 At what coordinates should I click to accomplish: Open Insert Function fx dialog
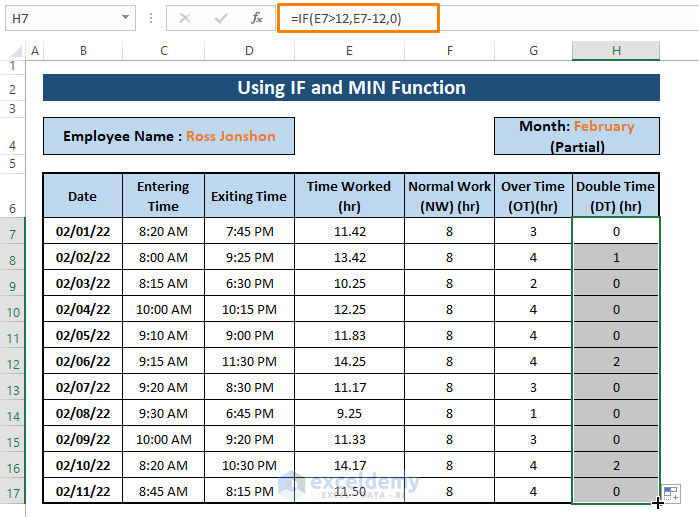pyautogui.click(x=257, y=18)
